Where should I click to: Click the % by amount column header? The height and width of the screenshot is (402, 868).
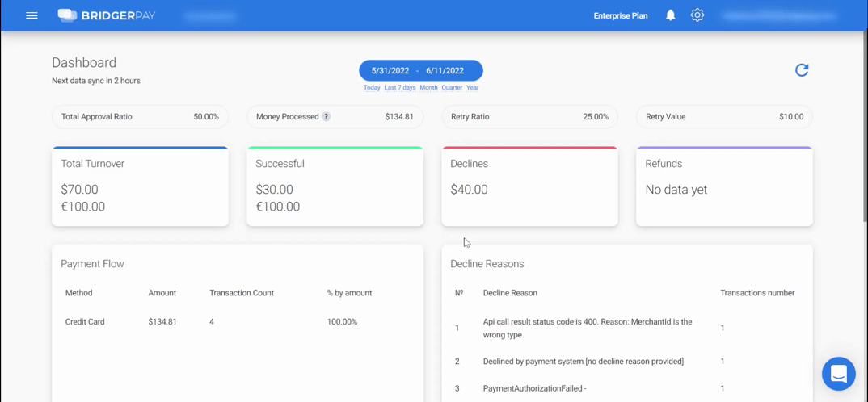click(x=349, y=293)
